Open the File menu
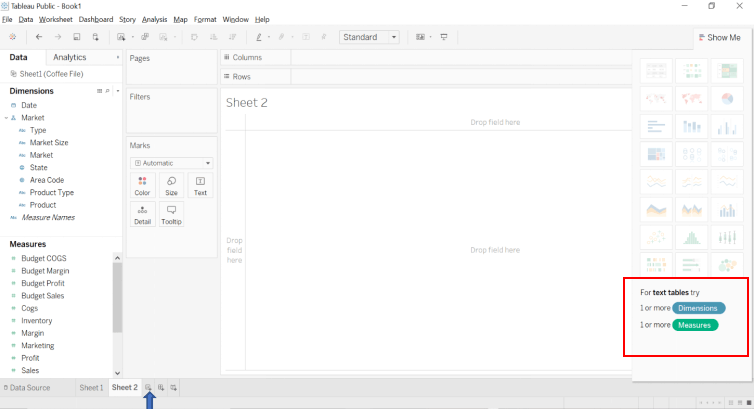This screenshot has height=409, width=754. click(7, 20)
